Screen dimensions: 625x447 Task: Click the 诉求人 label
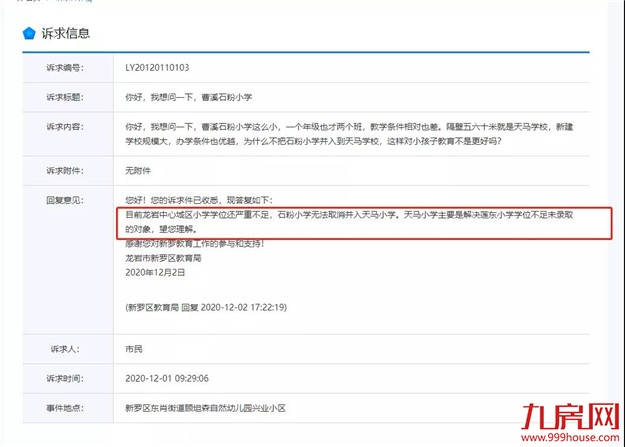tap(65, 349)
